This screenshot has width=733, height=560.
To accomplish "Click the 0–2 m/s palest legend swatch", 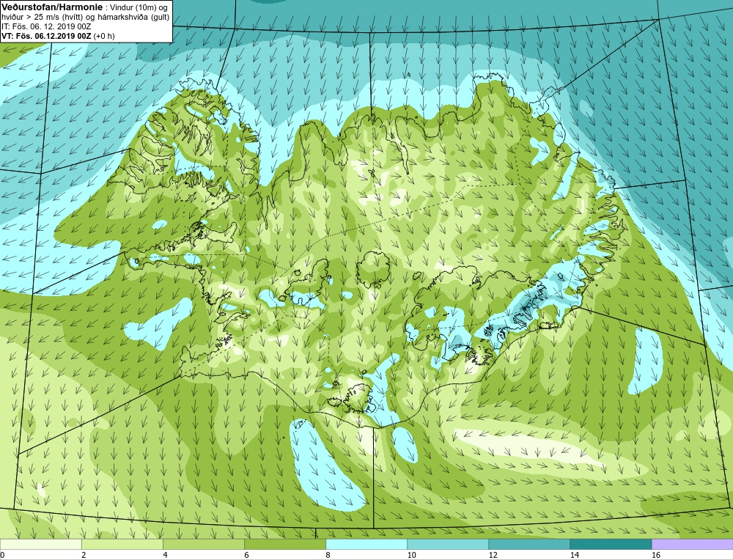I will pyautogui.click(x=40, y=544).
